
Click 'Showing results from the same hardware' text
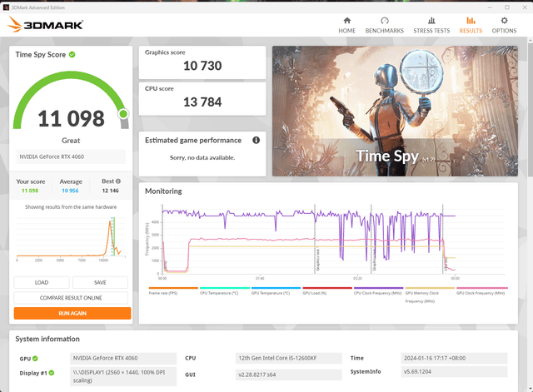(71, 207)
